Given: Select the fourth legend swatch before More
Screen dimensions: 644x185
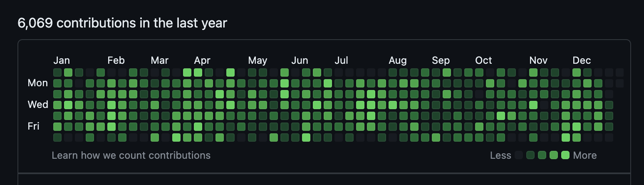Looking at the screenshot, I should click(530, 155).
